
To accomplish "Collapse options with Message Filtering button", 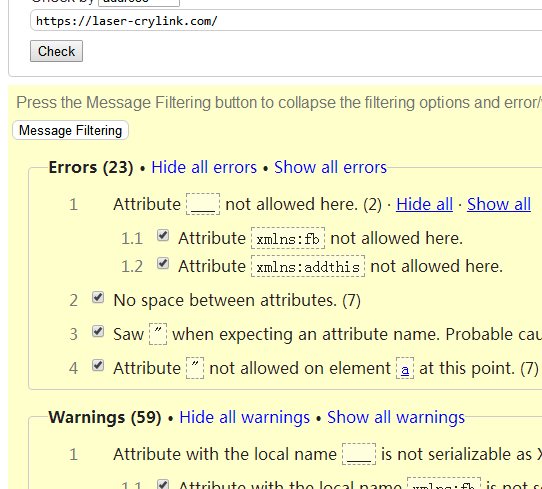I will (71, 131).
